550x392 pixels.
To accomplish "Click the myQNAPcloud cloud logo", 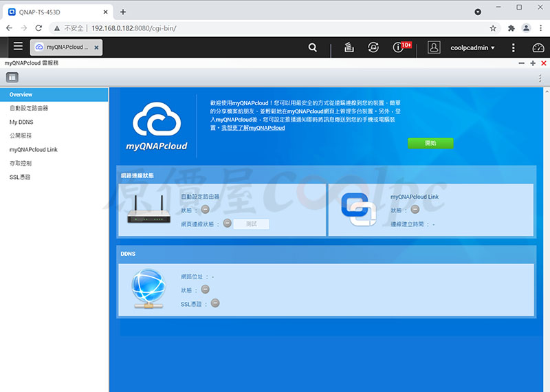I will [x=157, y=126].
